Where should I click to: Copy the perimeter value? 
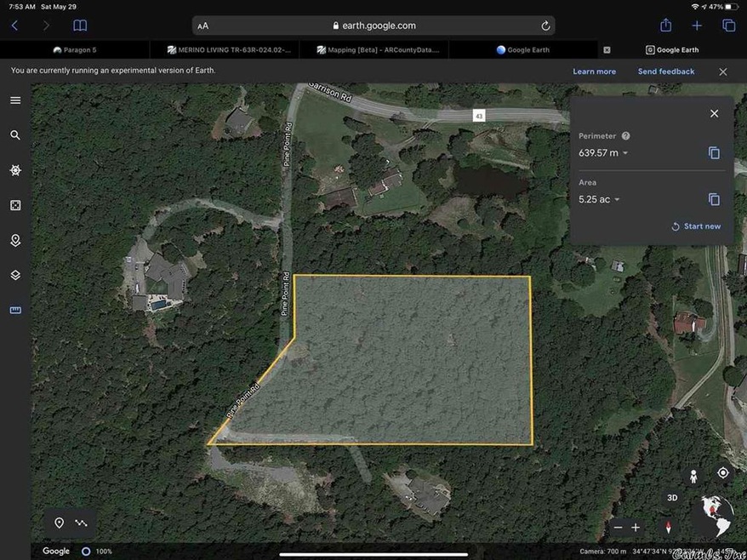(714, 152)
